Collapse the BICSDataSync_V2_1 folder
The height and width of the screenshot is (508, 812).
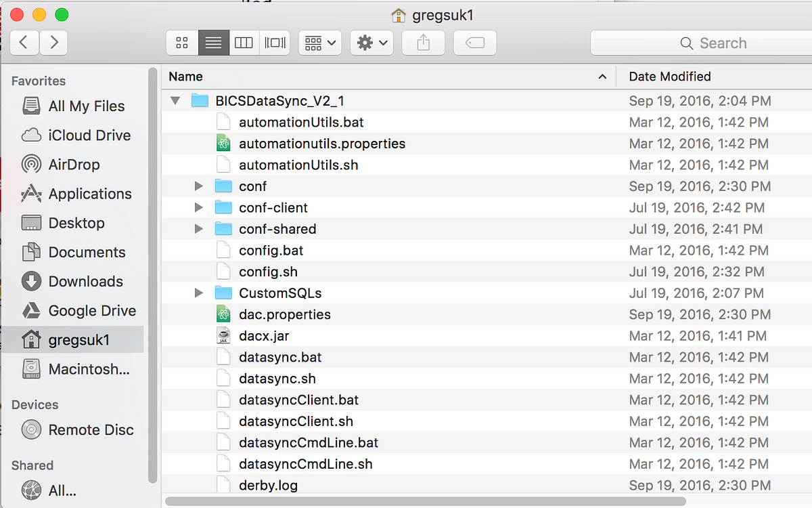176,101
